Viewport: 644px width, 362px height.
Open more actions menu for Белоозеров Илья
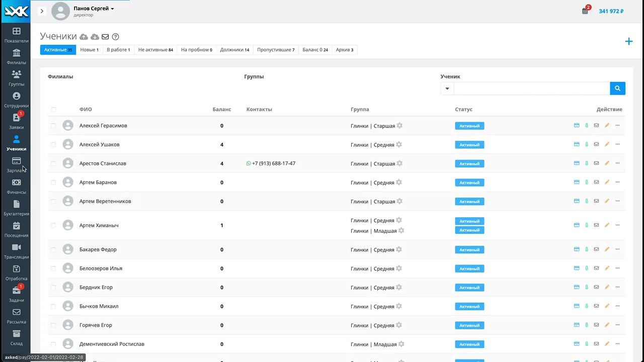[x=617, y=268]
